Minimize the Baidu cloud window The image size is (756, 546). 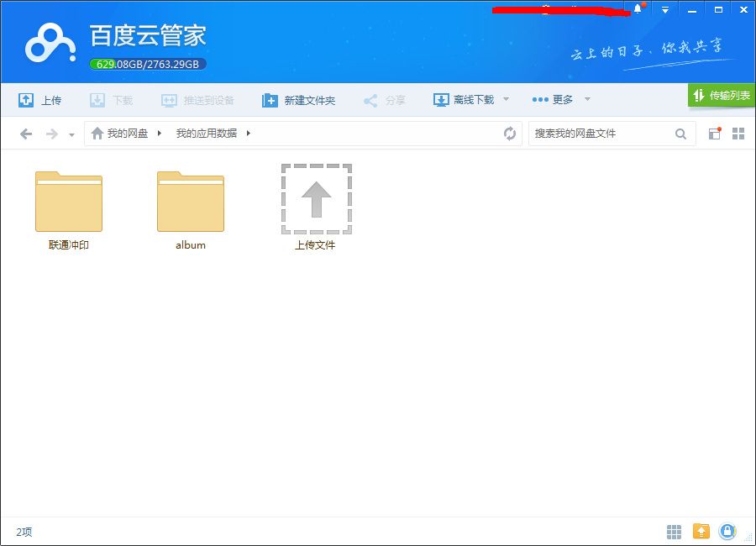tap(692, 9)
